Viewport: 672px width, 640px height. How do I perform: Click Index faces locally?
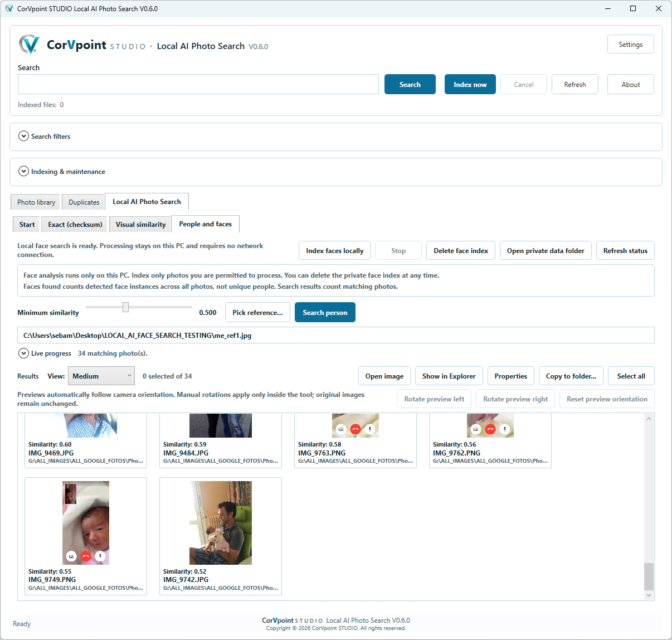pos(335,250)
